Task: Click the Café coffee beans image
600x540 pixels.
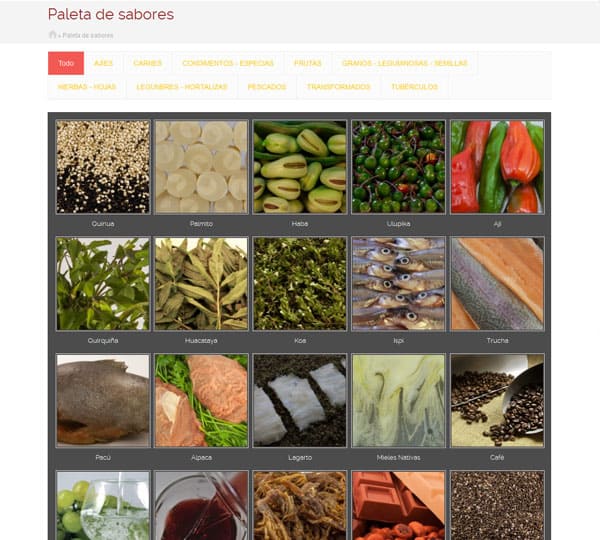Action: (497, 401)
